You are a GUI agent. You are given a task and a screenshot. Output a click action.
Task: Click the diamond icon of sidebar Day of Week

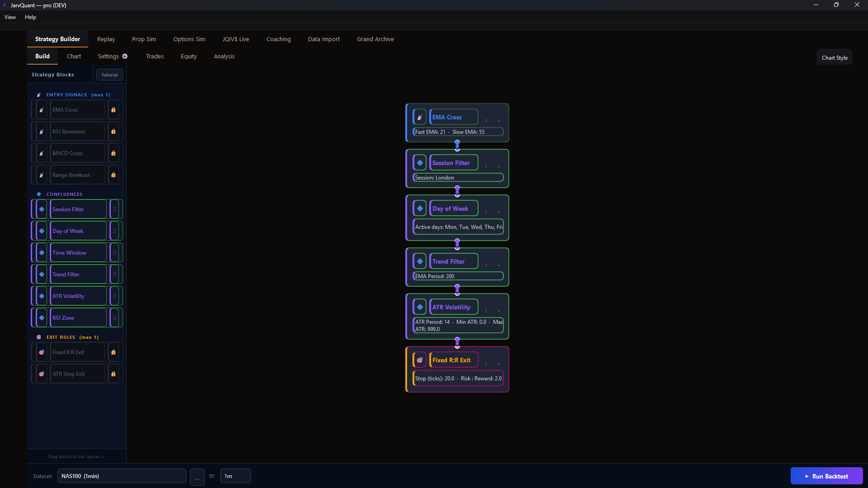pyautogui.click(x=42, y=231)
